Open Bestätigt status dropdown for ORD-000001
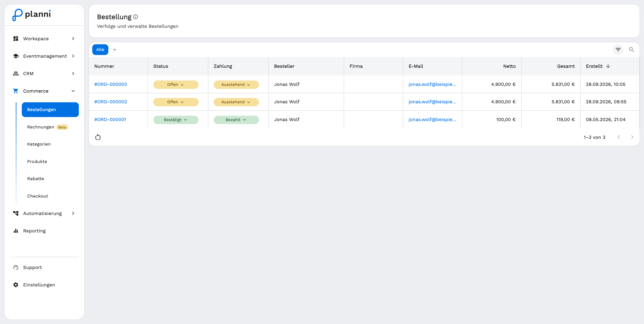The height and width of the screenshot is (324, 644). (176, 120)
